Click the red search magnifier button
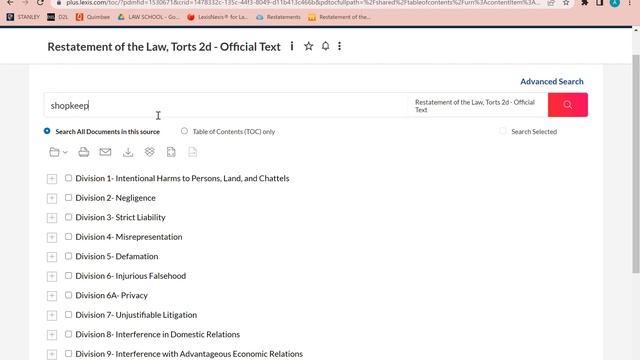Screen dimensions: 640x360 [567, 105]
